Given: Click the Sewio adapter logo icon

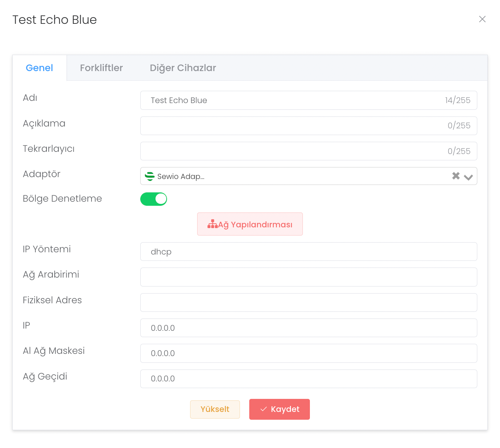Looking at the screenshot, I should 150,176.
